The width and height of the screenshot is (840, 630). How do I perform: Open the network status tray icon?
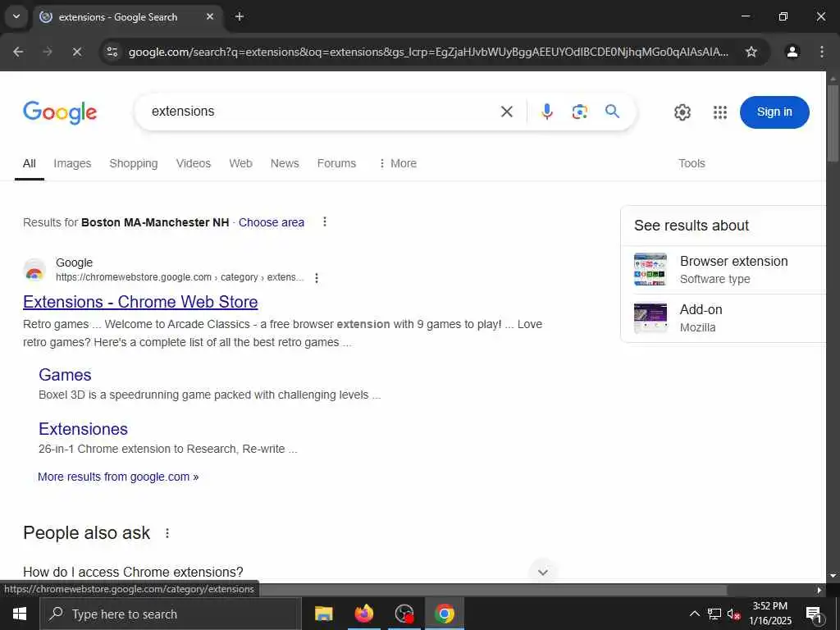coord(714,614)
